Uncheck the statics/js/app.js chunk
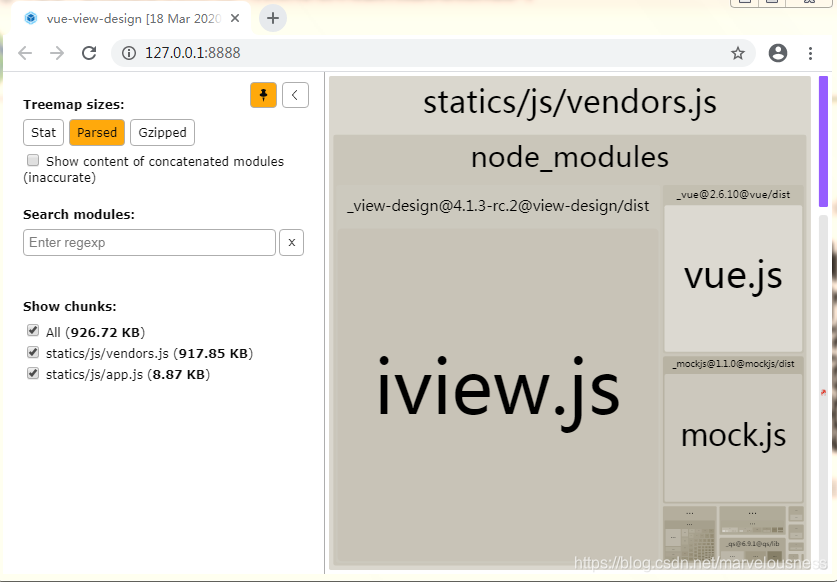The image size is (837, 582). point(33,373)
